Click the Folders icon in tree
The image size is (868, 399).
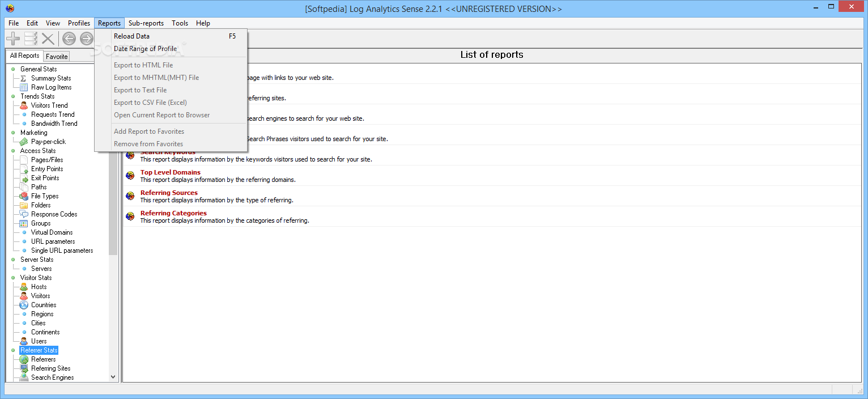[x=24, y=205]
